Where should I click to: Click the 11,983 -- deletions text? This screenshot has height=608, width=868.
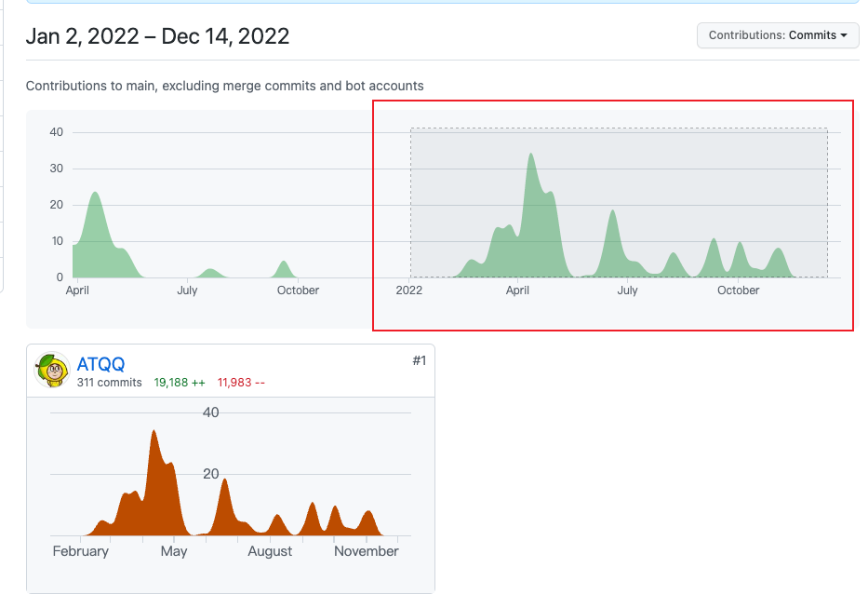coord(241,383)
